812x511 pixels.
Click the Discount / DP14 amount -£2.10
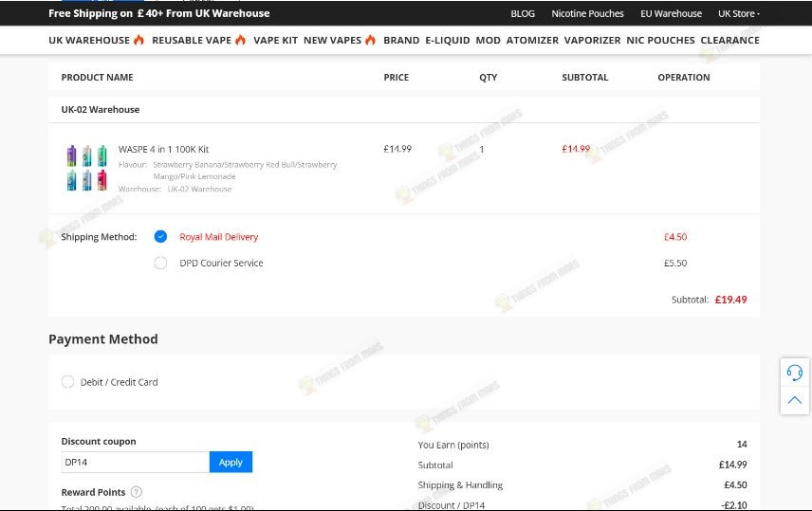click(734, 504)
